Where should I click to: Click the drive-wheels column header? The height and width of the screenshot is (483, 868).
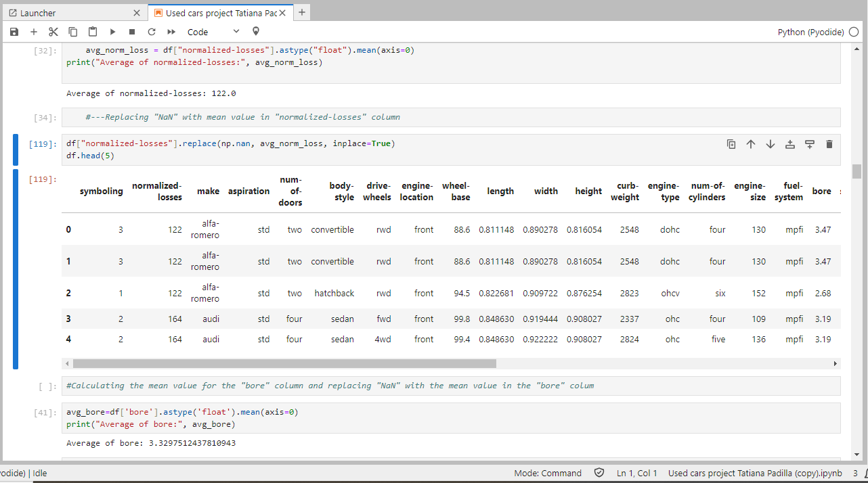pyautogui.click(x=378, y=191)
